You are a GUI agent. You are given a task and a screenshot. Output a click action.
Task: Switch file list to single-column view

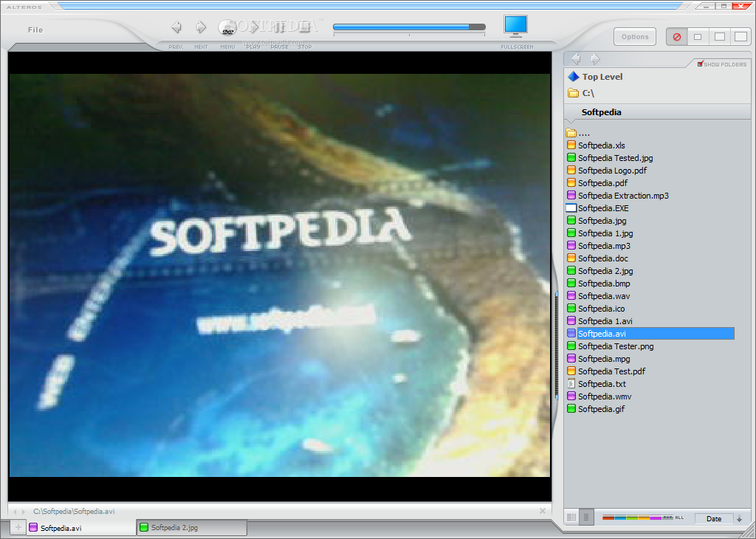585,518
